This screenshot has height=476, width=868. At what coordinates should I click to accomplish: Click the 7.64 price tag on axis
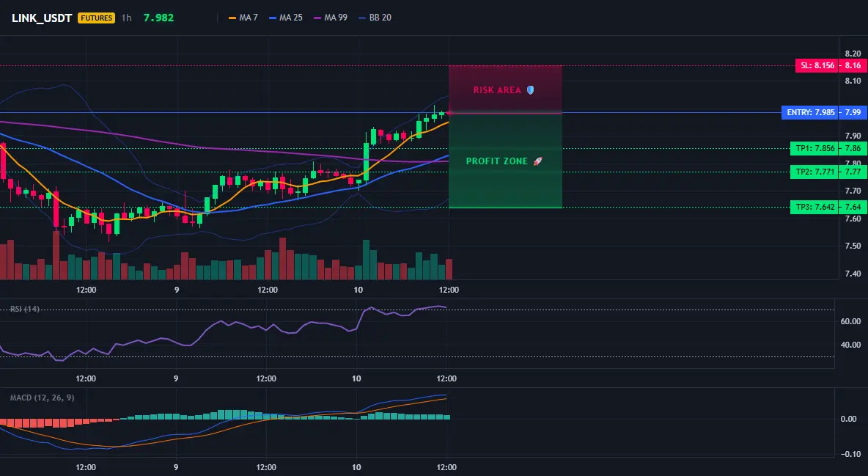click(853, 208)
